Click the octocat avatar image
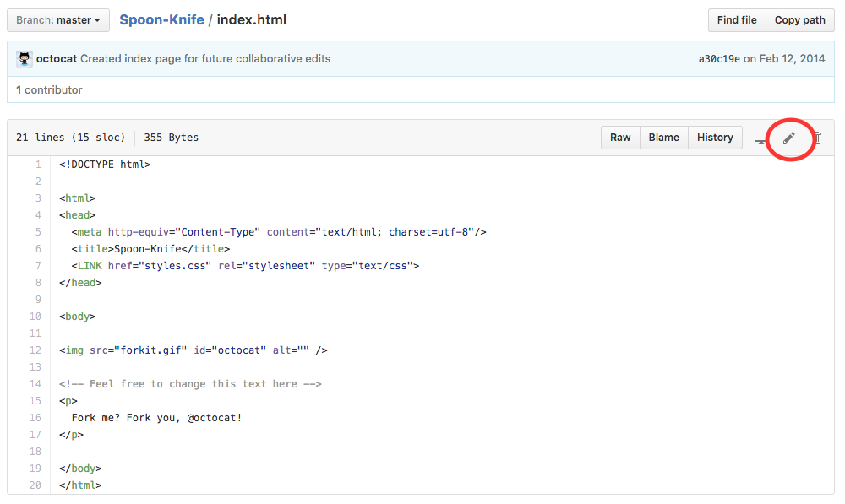Image resolution: width=845 pixels, height=504 pixels. coord(24,59)
